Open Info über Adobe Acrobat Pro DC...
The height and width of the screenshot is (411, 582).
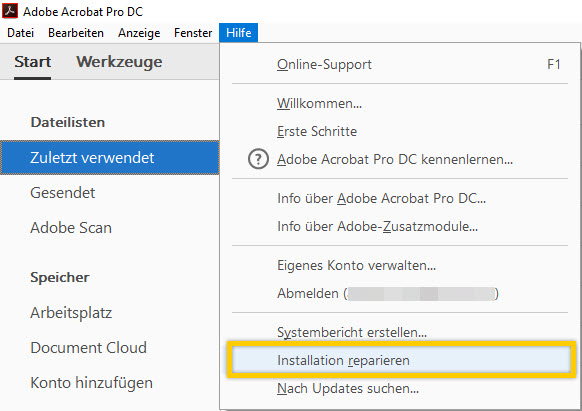(x=400, y=198)
